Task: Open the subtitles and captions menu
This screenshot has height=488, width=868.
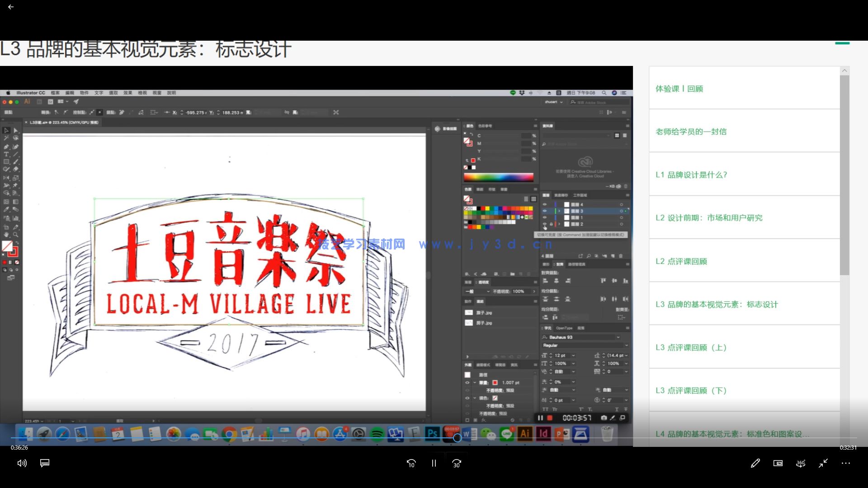Action: [x=45, y=463]
